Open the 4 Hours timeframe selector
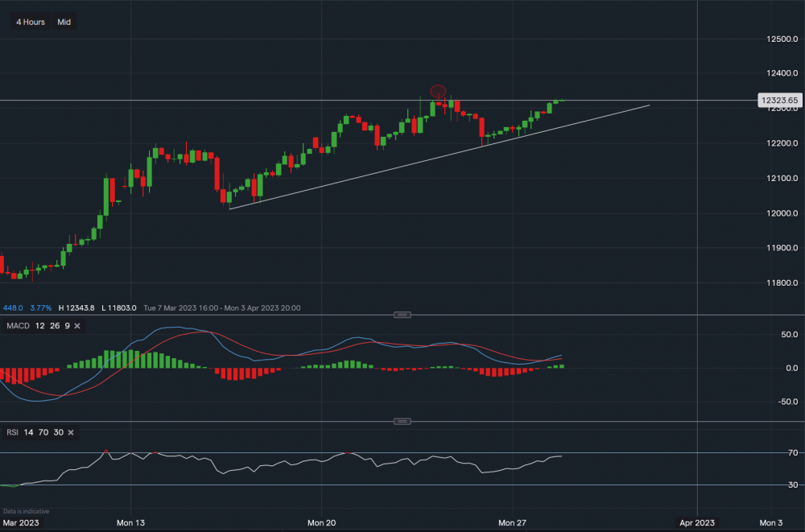The image size is (805, 532). [29, 22]
